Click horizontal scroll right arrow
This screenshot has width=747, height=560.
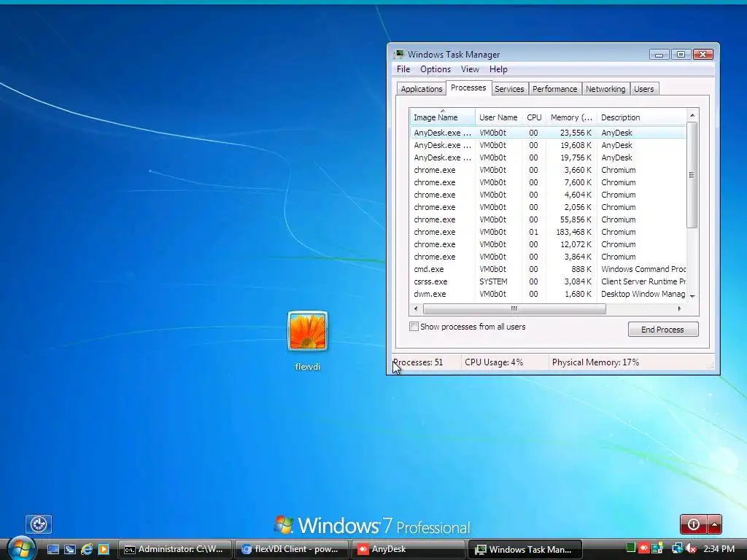tap(680, 308)
